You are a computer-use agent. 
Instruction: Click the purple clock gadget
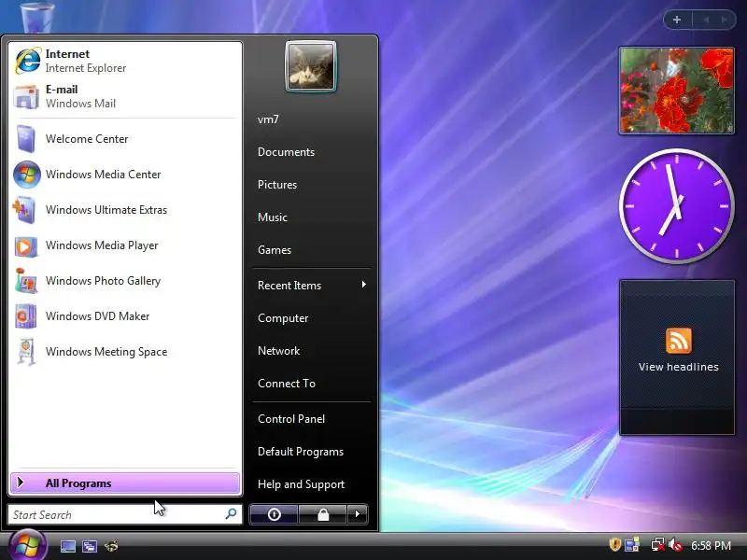click(676, 206)
